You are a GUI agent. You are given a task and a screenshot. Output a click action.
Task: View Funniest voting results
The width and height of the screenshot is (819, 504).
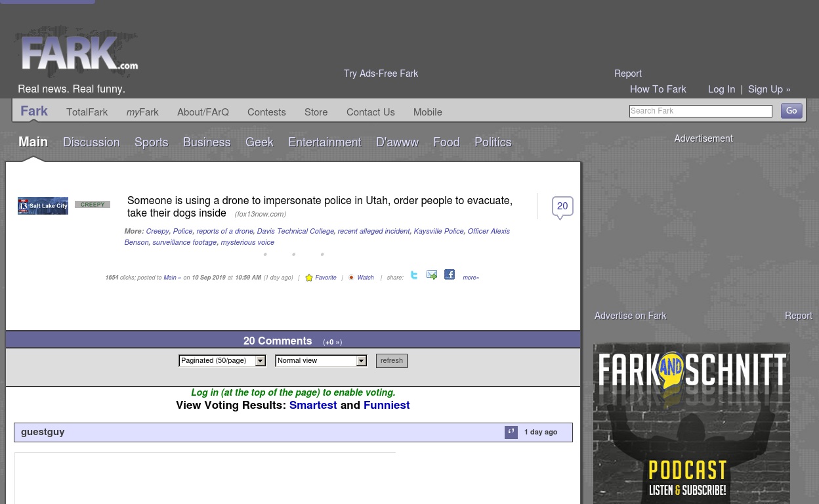[387, 406]
